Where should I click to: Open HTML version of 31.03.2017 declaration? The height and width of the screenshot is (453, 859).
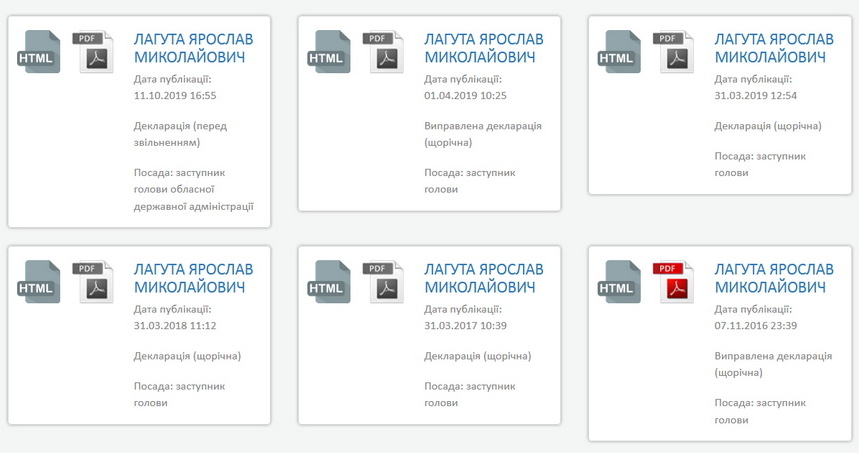pyautogui.click(x=331, y=283)
